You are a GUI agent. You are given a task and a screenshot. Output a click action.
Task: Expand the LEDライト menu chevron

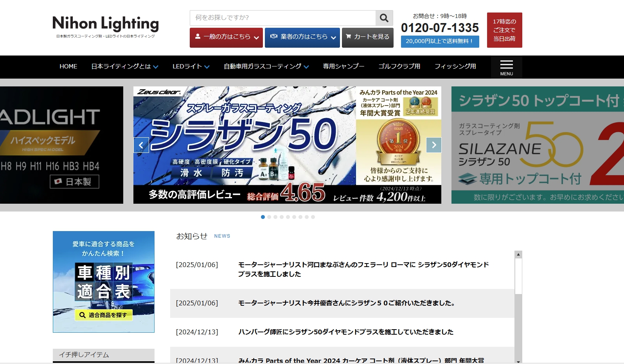(207, 67)
